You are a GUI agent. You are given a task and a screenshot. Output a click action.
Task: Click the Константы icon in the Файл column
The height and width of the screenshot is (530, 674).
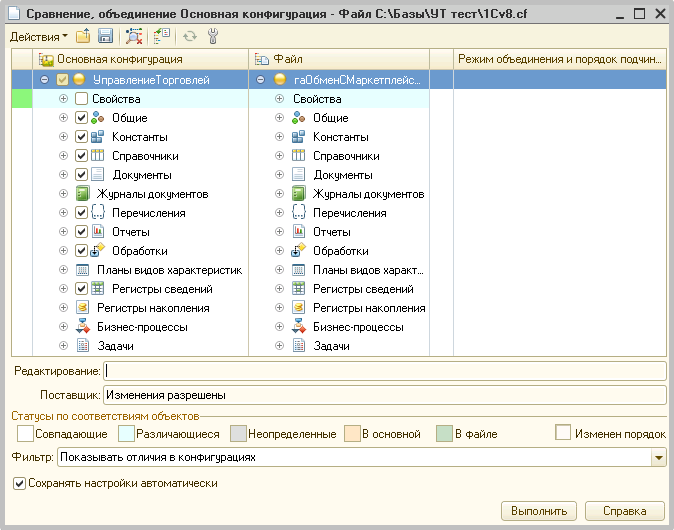(x=298, y=137)
